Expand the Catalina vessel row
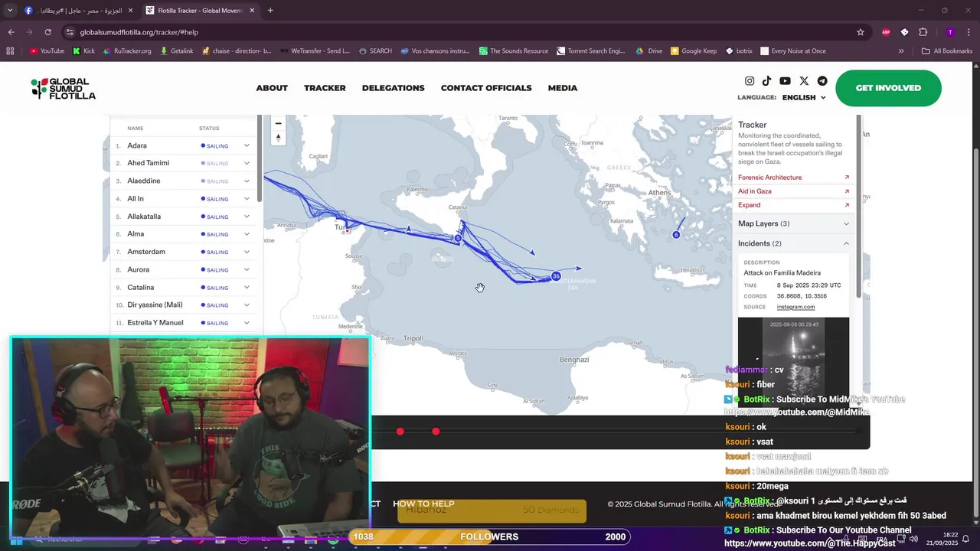This screenshot has width=980, height=551. pyautogui.click(x=247, y=287)
